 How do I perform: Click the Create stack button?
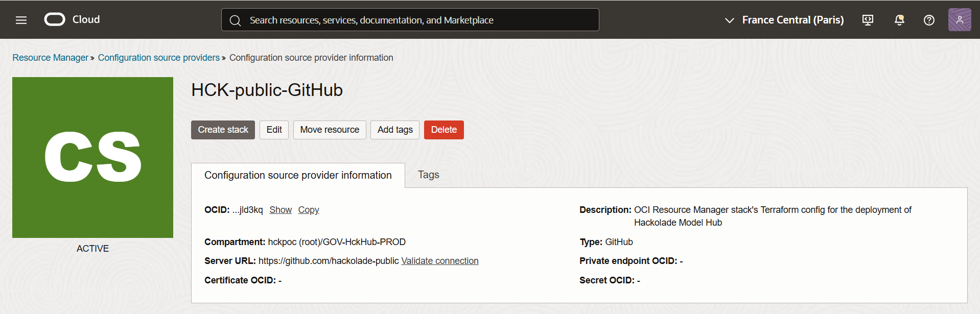[x=223, y=130]
